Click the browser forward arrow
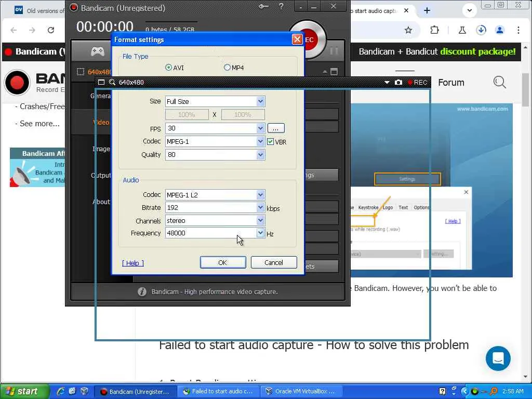532x399 pixels. coord(32,30)
